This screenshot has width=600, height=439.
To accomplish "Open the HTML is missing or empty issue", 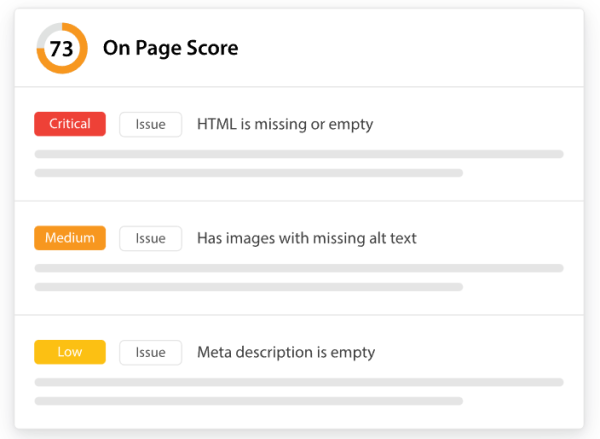I will coord(284,124).
